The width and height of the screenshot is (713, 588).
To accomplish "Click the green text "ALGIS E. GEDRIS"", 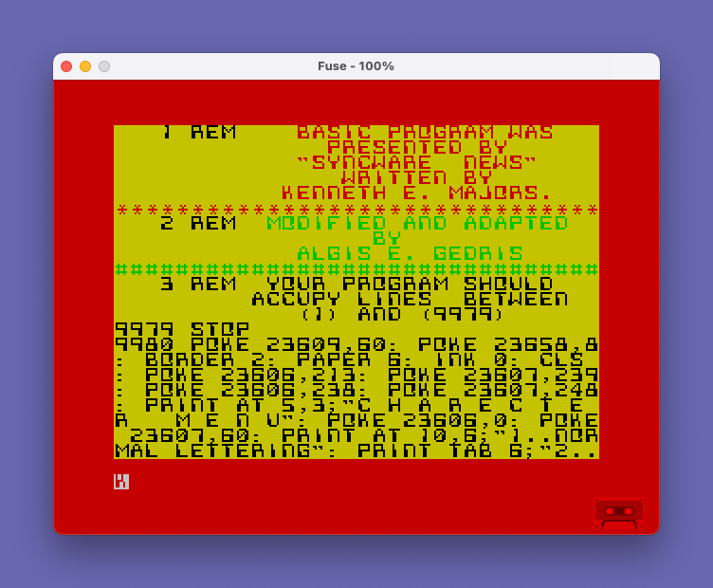I will (x=410, y=254).
